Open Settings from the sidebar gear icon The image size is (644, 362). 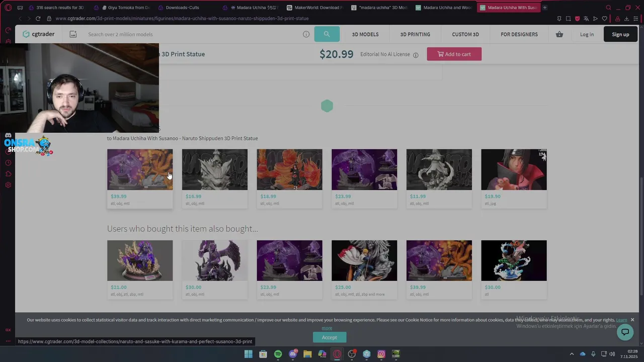[x=8, y=185]
